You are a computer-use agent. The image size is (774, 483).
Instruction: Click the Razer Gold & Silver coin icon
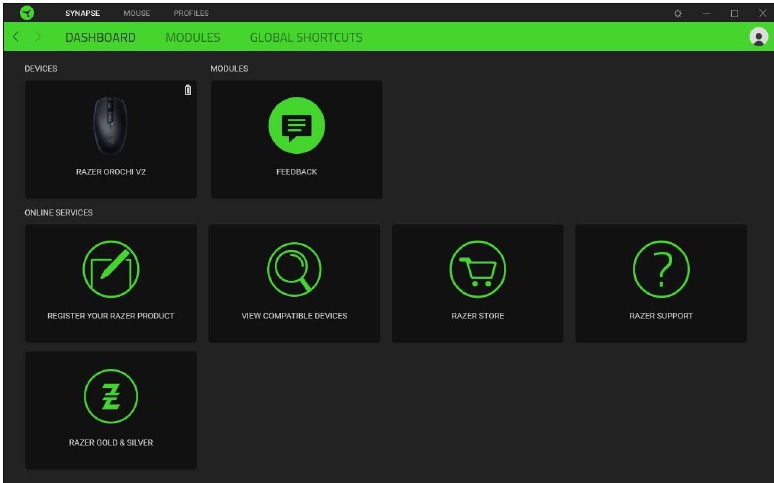(110, 395)
